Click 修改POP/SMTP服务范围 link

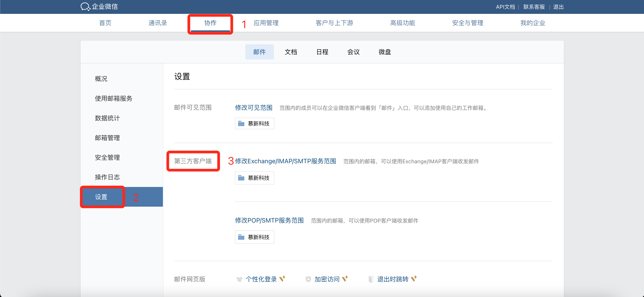click(x=269, y=220)
